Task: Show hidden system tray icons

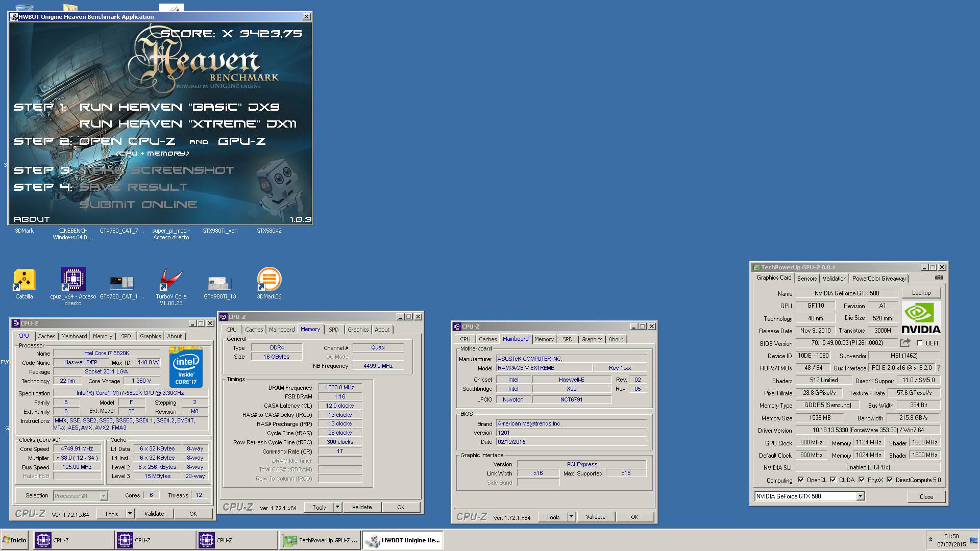Action: [x=930, y=540]
